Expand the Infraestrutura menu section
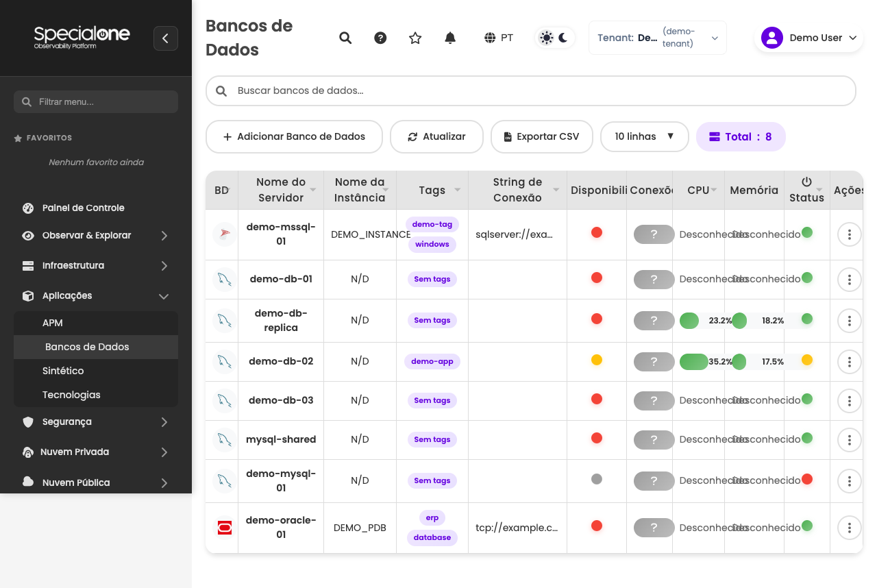Screen dimensions: 877x588 click(x=96, y=265)
